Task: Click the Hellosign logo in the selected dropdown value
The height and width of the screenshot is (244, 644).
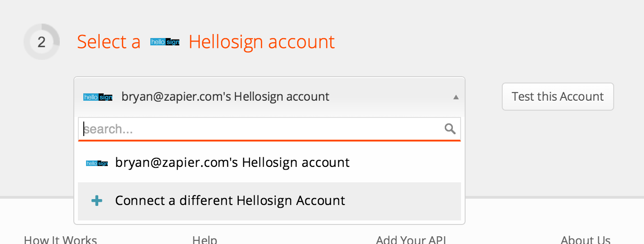Action: click(98, 97)
